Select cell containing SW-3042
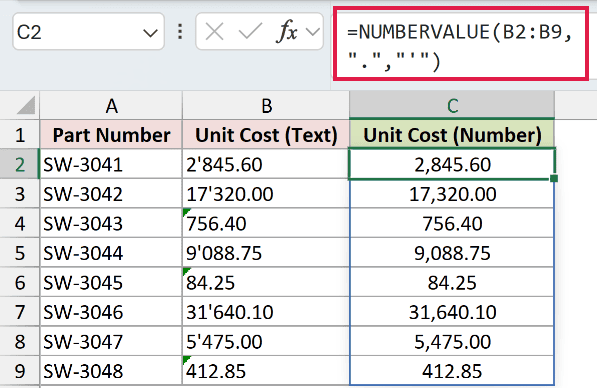The height and width of the screenshot is (388, 597). pos(111,194)
